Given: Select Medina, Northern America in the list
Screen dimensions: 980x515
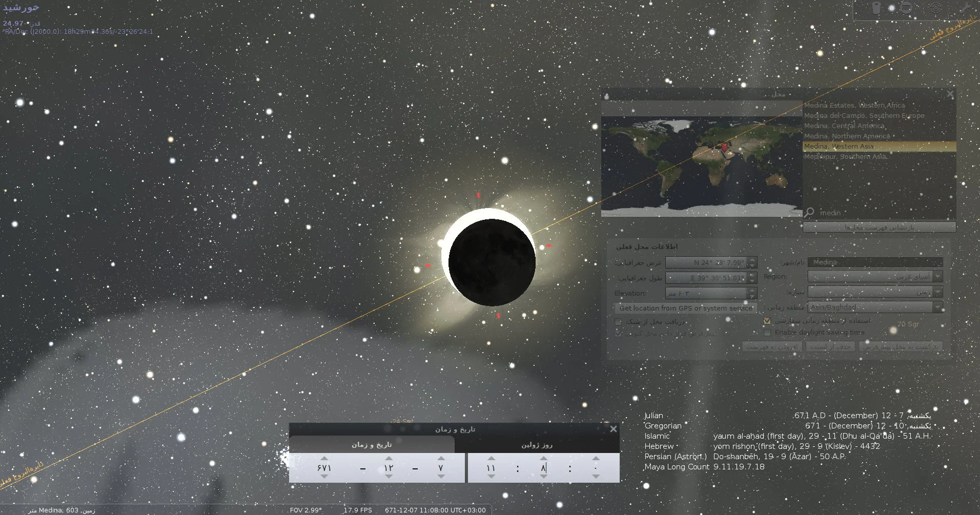Looking at the screenshot, I should tap(879, 136).
